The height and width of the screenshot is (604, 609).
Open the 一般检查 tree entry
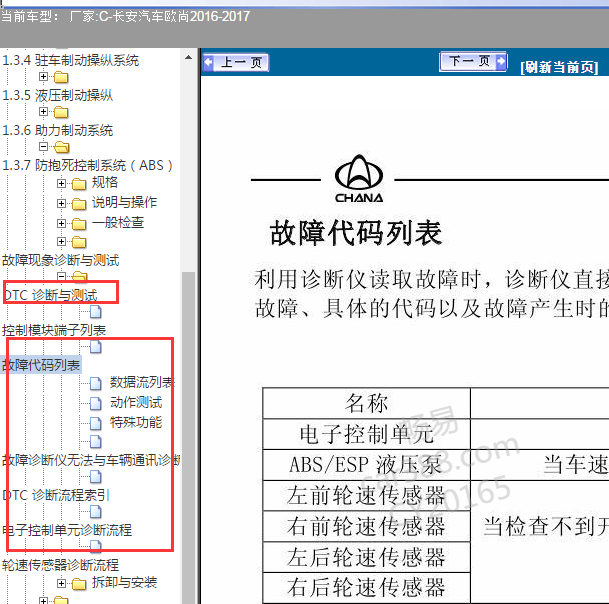(x=118, y=223)
